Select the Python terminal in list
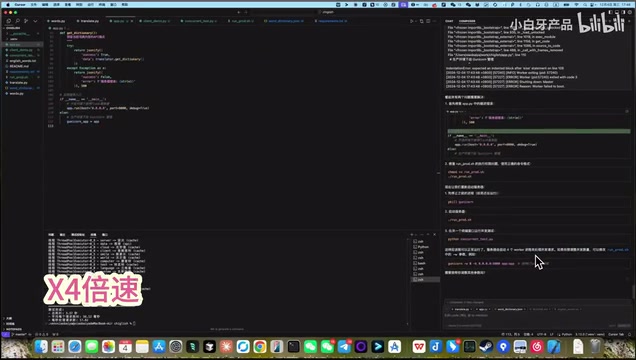636x360 pixels. click(424, 247)
